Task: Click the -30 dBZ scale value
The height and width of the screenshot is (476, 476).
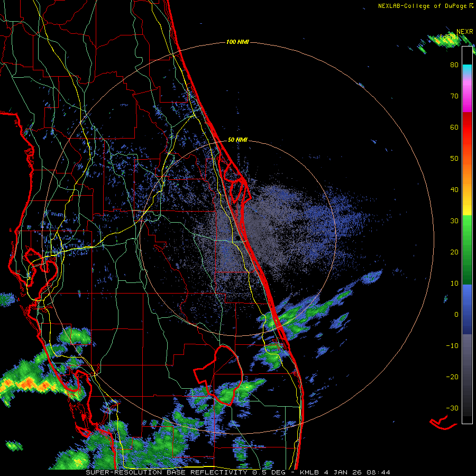Action: click(452, 408)
